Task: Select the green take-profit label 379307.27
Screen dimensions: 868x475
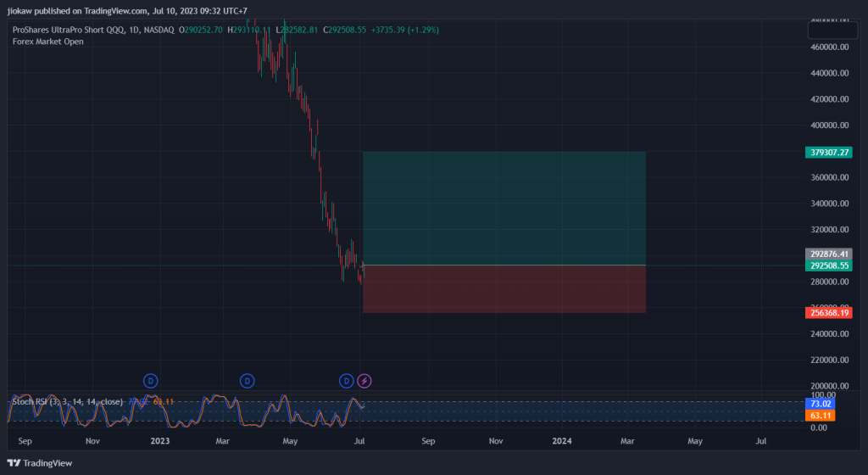Action: (829, 152)
